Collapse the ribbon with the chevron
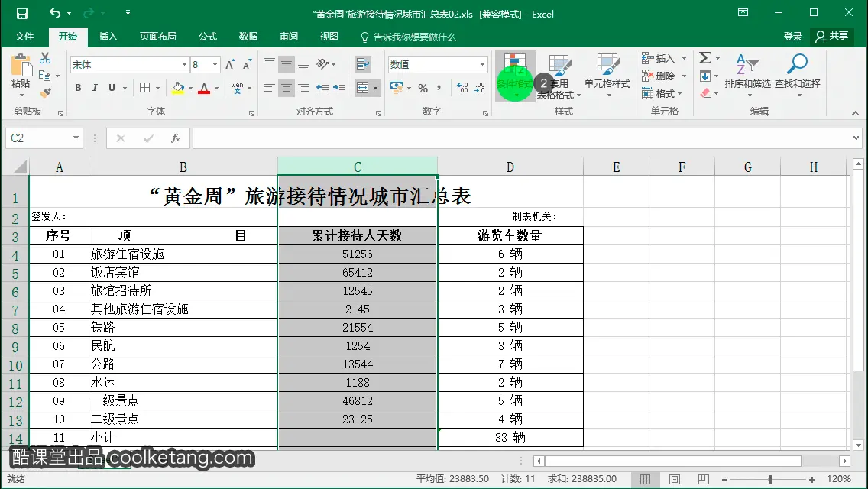 [x=855, y=113]
